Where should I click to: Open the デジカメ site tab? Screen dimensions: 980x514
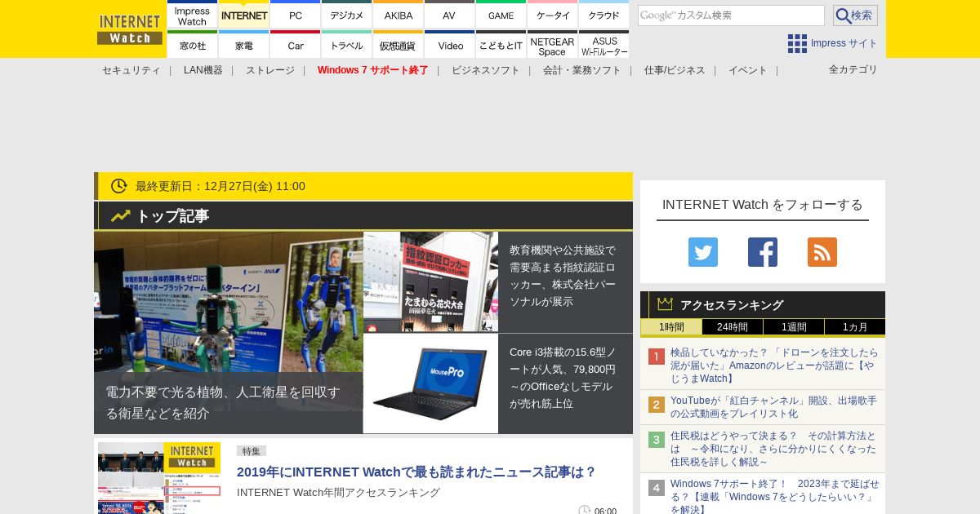[x=347, y=14]
